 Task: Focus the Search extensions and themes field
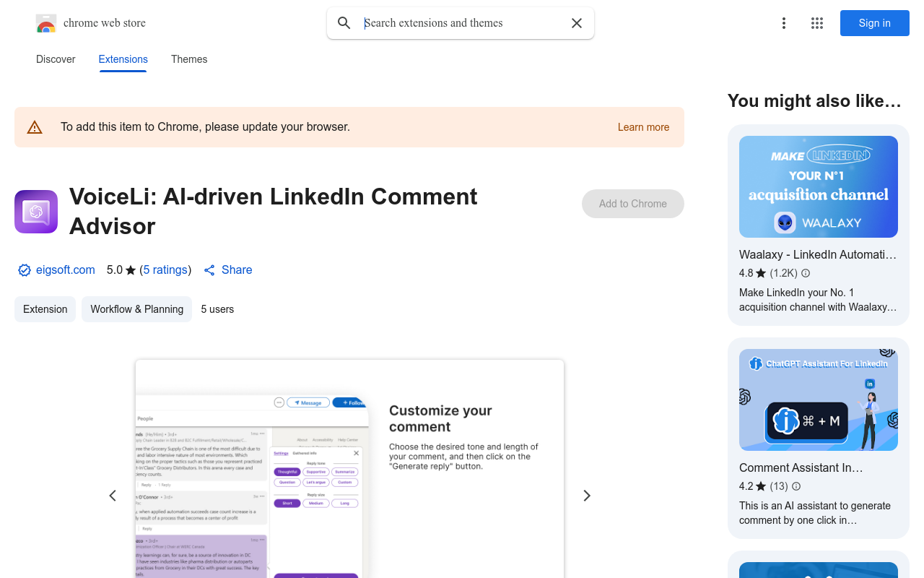462,23
